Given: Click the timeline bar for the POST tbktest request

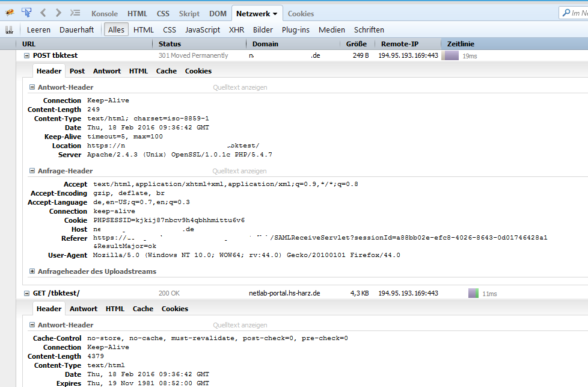Looking at the screenshot, I should point(451,55).
